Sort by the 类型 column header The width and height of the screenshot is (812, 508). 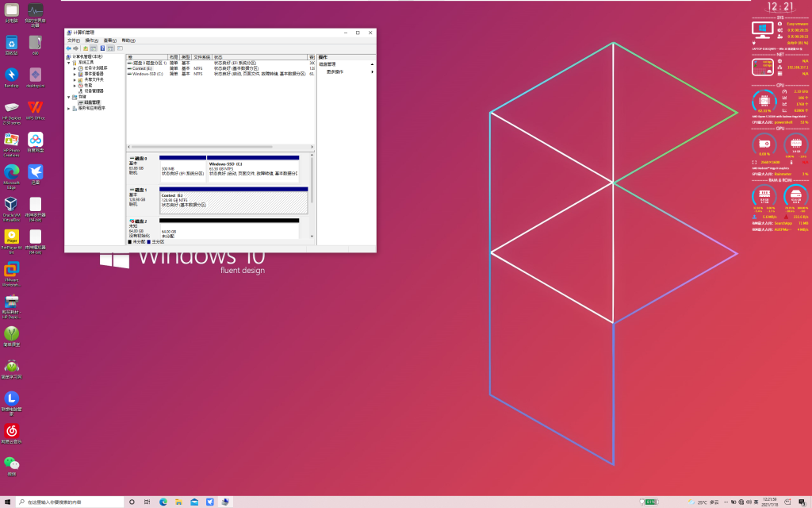(186, 57)
